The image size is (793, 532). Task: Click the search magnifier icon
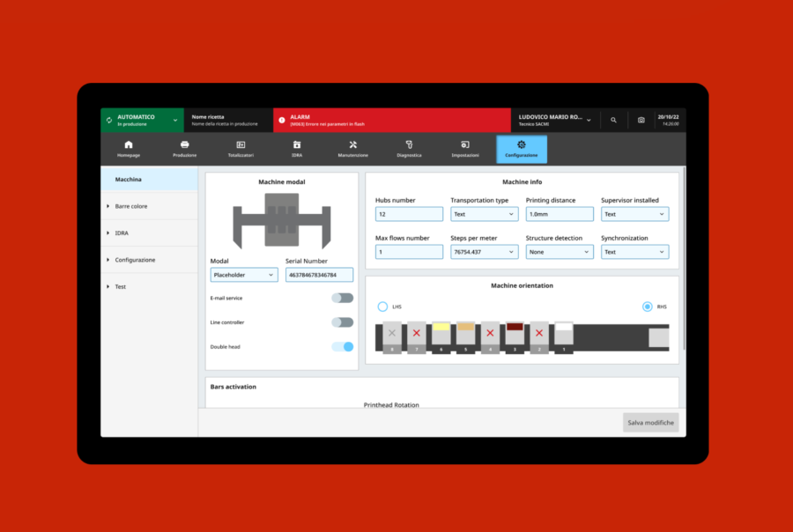pos(613,120)
